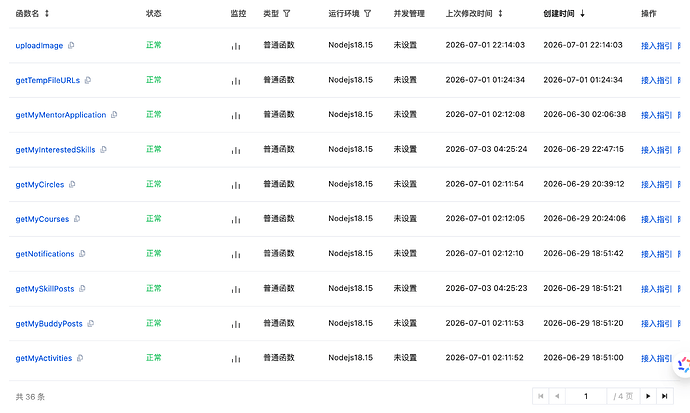Open the getNotifications function
The image size is (690, 413).
pyautogui.click(x=45, y=254)
